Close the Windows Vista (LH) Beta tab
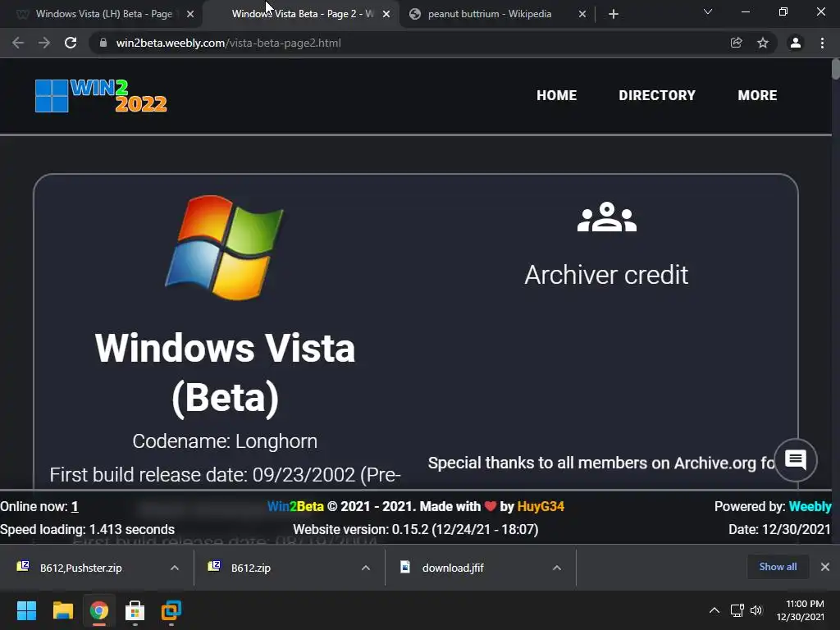The height and width of the screenshot is (630, 840). (x=190, y=14)
